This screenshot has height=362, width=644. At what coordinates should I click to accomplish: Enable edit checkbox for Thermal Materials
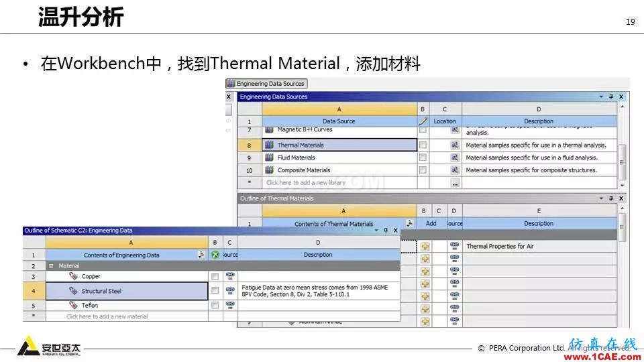(423, 145)
